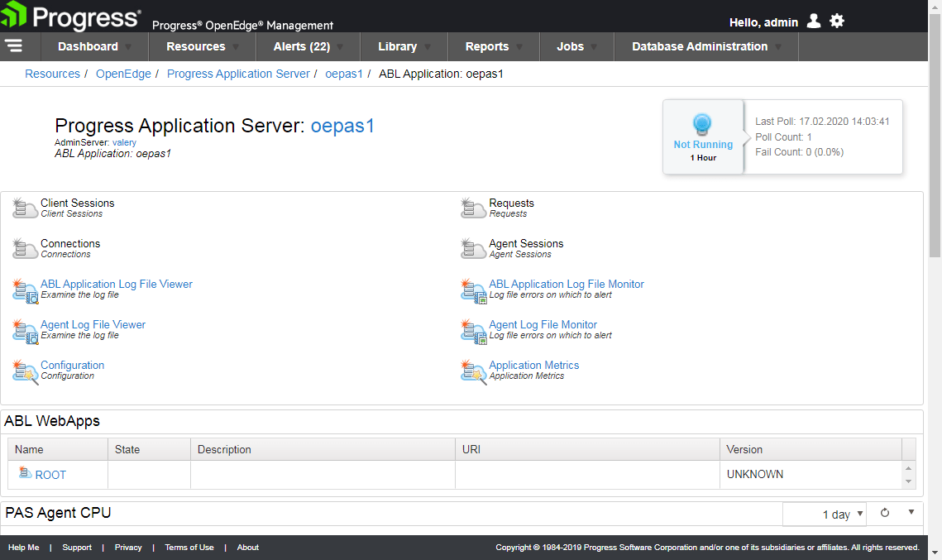The width and height of the screenshot is (942, 560).
Task: Select the UNKNOWN version cell
Action: point(811,474)
